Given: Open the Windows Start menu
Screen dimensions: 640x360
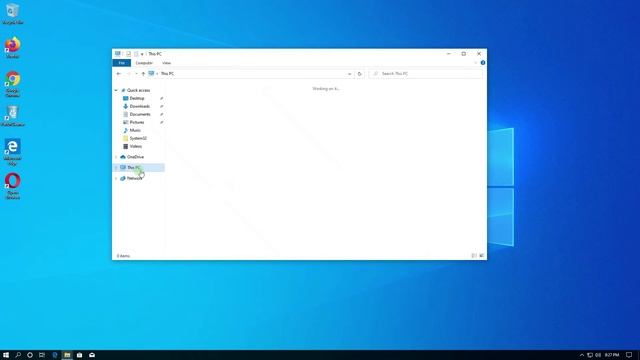Looking at the screenshot, I should (x=6, y=355).
